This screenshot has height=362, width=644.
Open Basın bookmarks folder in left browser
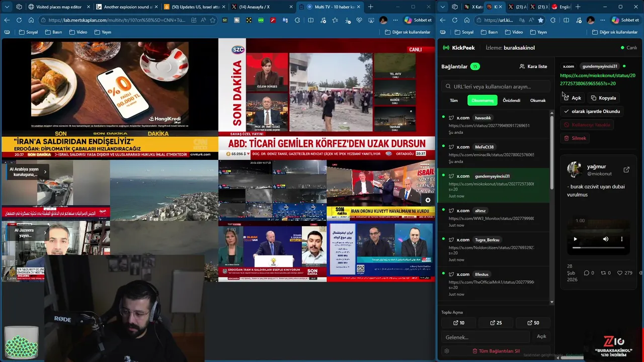54,32
